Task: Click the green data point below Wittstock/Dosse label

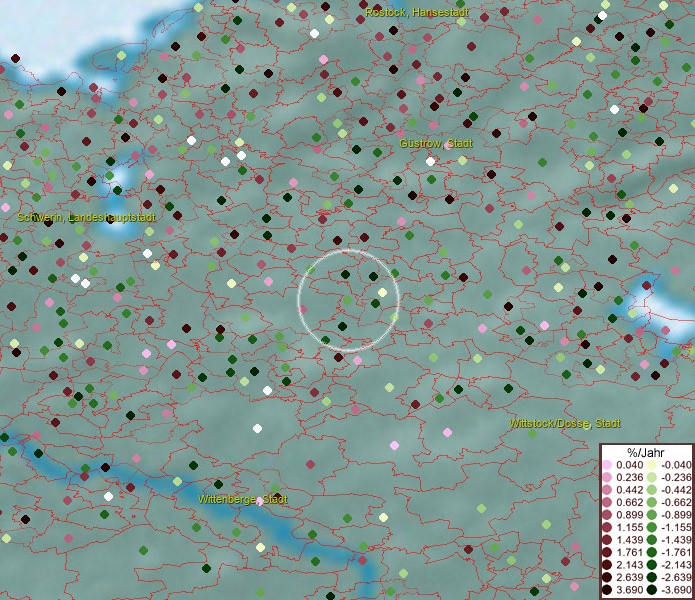Action: 532,433
